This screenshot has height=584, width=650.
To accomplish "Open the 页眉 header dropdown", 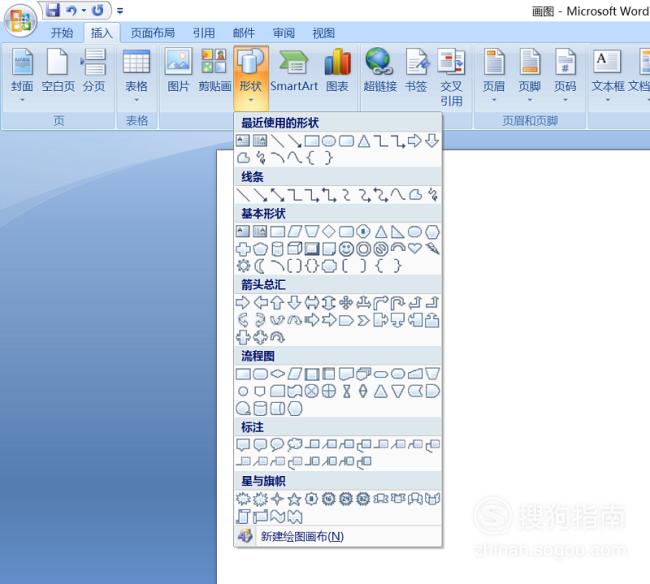I will click(494, 75).
